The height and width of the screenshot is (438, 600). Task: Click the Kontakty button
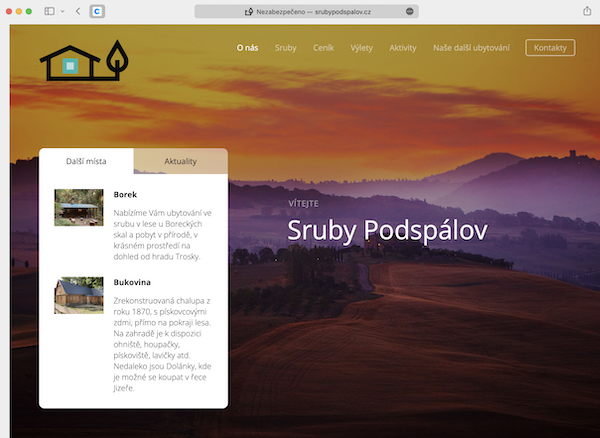[x=550, y=48]
